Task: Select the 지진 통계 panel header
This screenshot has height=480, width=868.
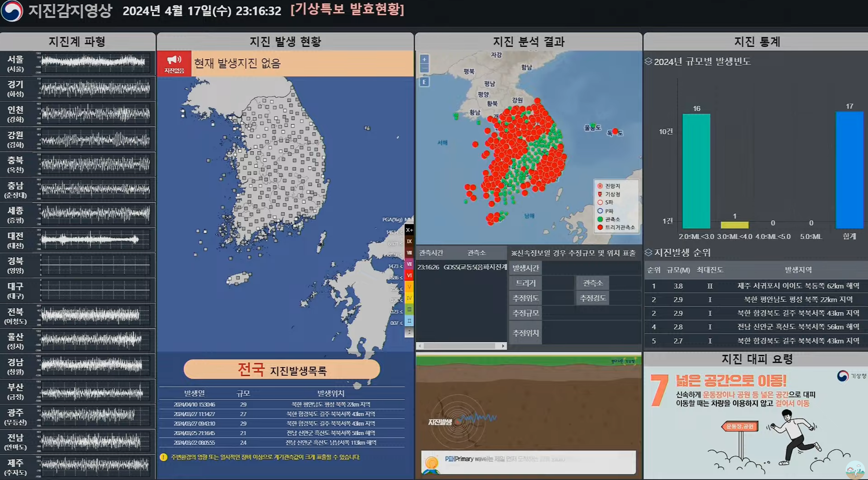Action: pos(756,42)
